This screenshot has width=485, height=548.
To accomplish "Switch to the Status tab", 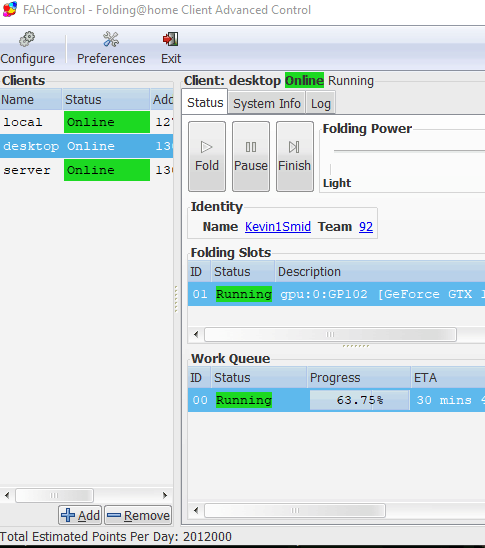I will 205,102.
